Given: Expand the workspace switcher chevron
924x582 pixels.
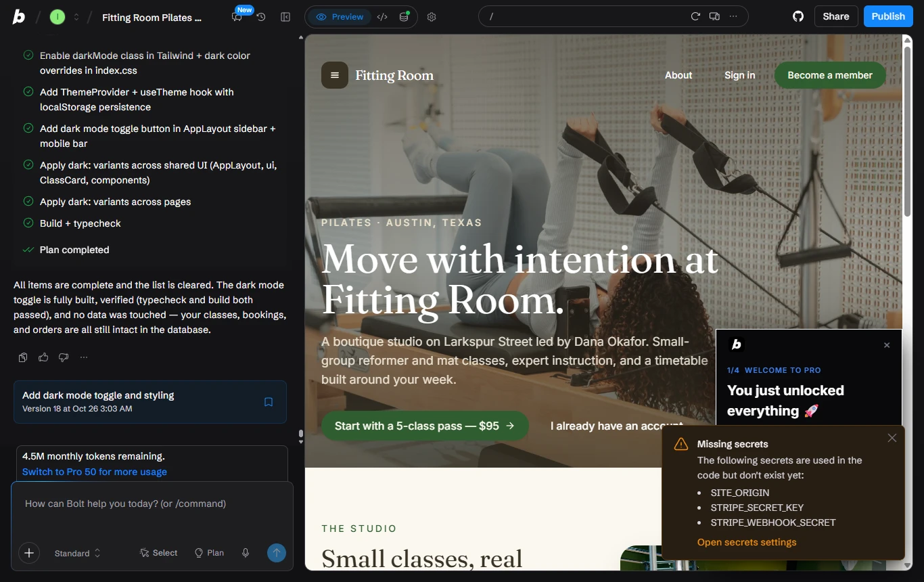Looking at the screenshot, I should 76,17.
